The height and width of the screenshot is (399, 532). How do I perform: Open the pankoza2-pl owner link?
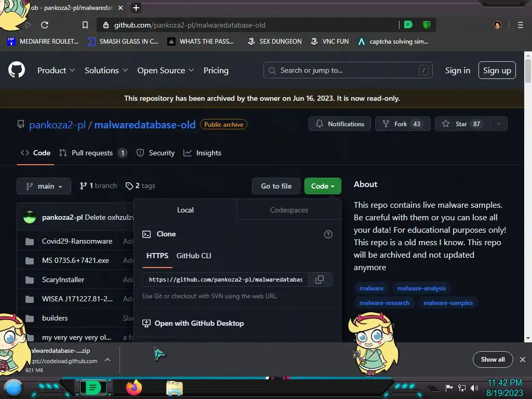coord(57,125)
